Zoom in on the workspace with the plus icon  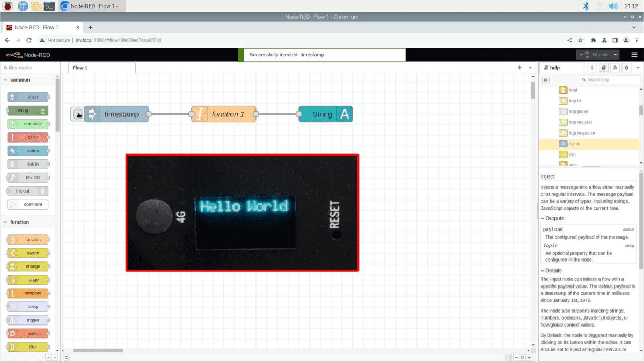[529, 357]
